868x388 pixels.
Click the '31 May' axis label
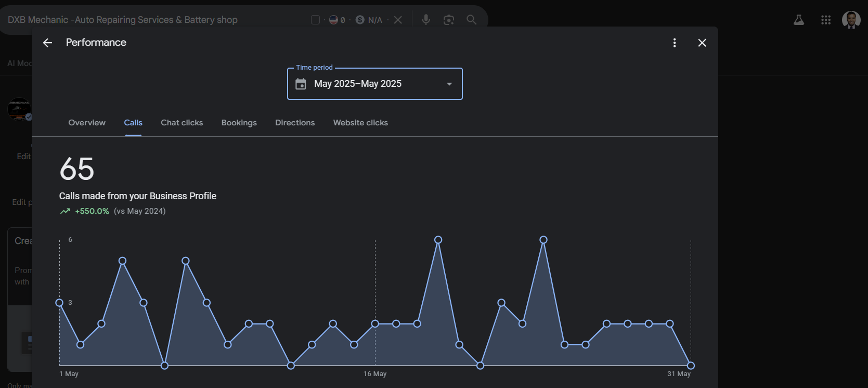(679, 374)
